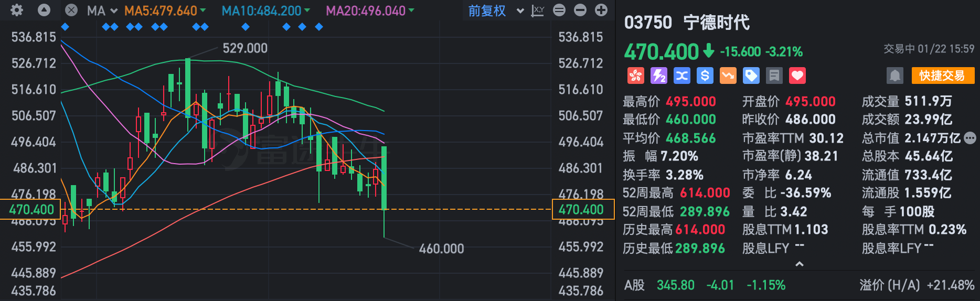
Task: Click the blue price tag icon
Action: (x=751, y=76)
